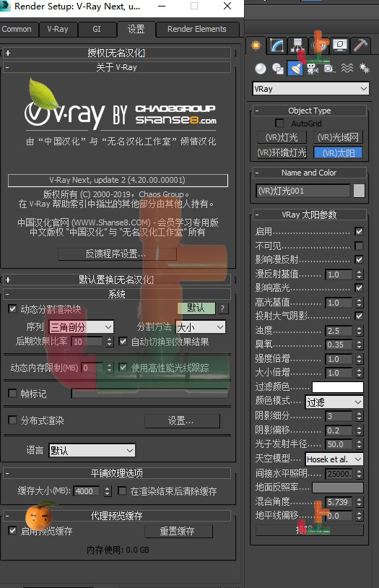Open the Create tab in command panel
The width and height of the screenshot is (379, 588).
point(256,46)
